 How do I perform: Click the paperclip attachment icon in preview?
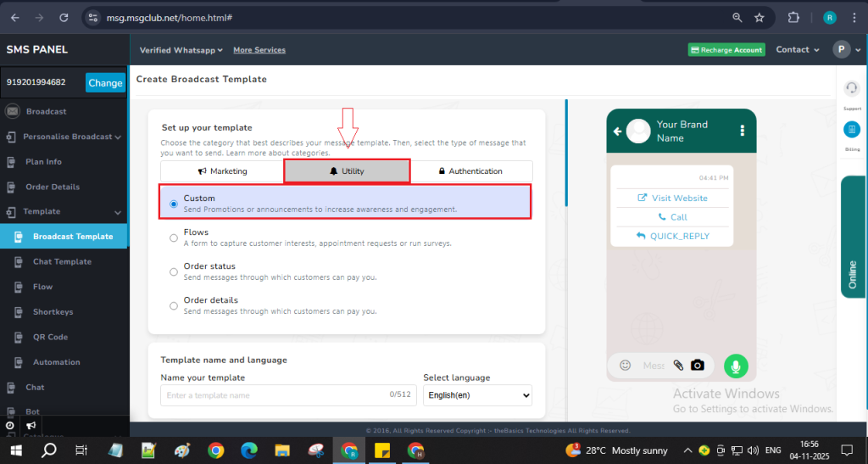tap(678, 365)
